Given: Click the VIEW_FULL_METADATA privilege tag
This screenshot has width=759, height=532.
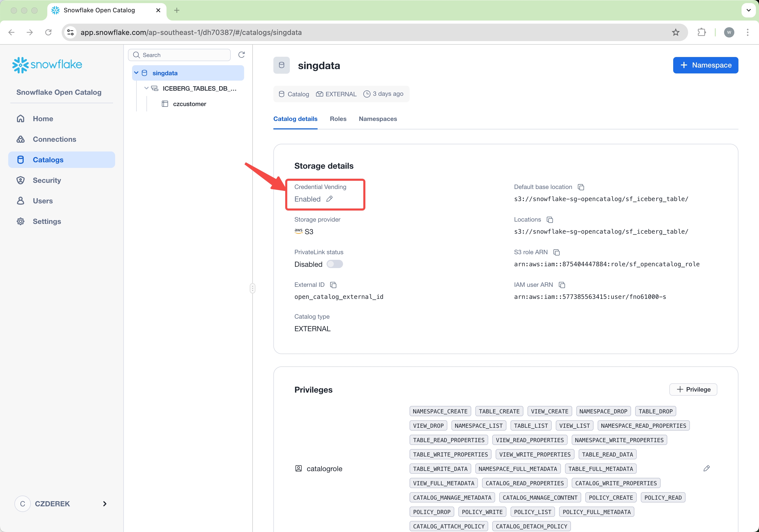Looking at the screenshot, I should [x=443, y=483].
